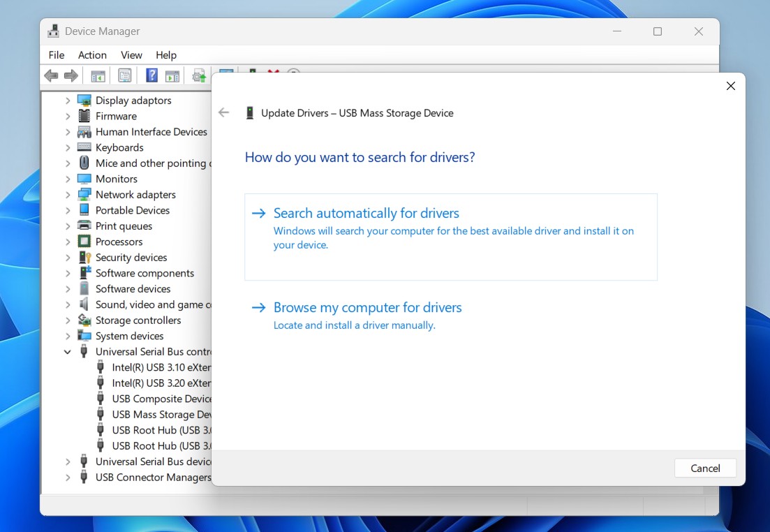The image size is (770, 532).
Task: Select the Intel(R) USB 3.10 eXtensible row
Action: coord(161,367)
